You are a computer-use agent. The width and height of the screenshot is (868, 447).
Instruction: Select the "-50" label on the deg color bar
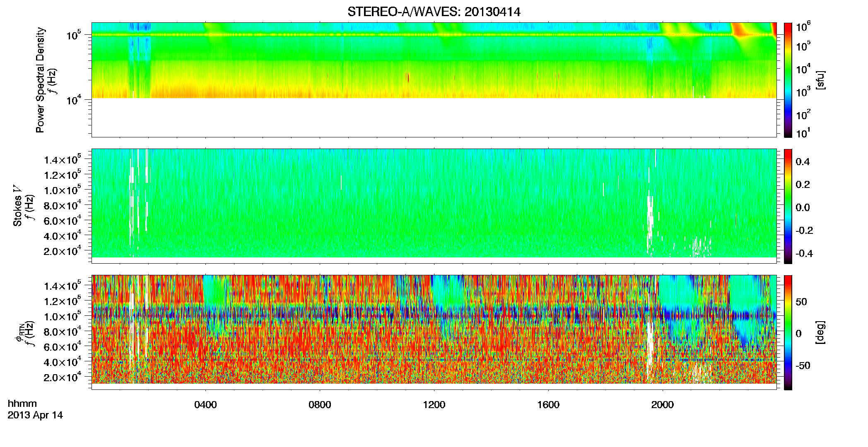tap(803, 366)
